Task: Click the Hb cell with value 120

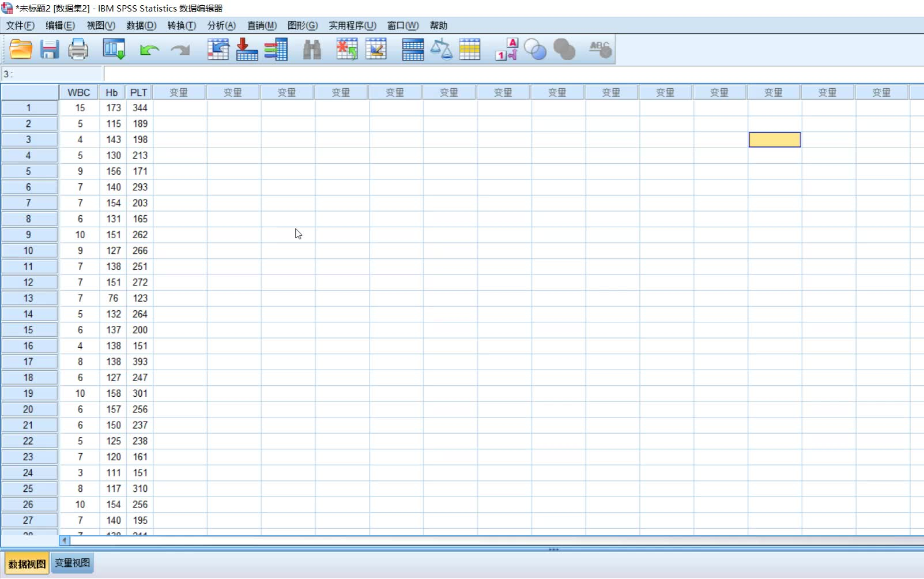Action: (x=112, y=457)
